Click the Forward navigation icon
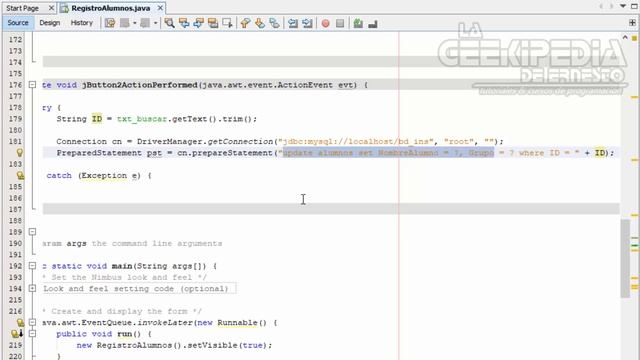This screenshot has width=640, height=360. tap(144, 23)
